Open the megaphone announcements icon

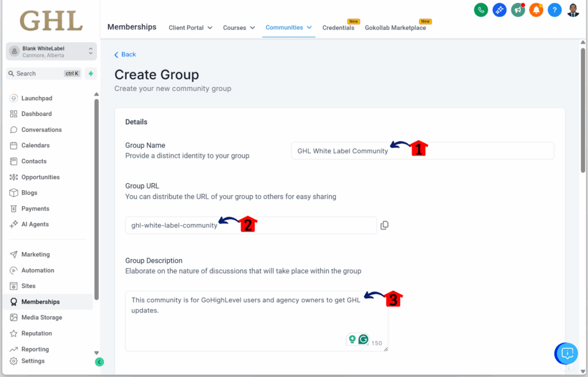[x=518, y=10]
